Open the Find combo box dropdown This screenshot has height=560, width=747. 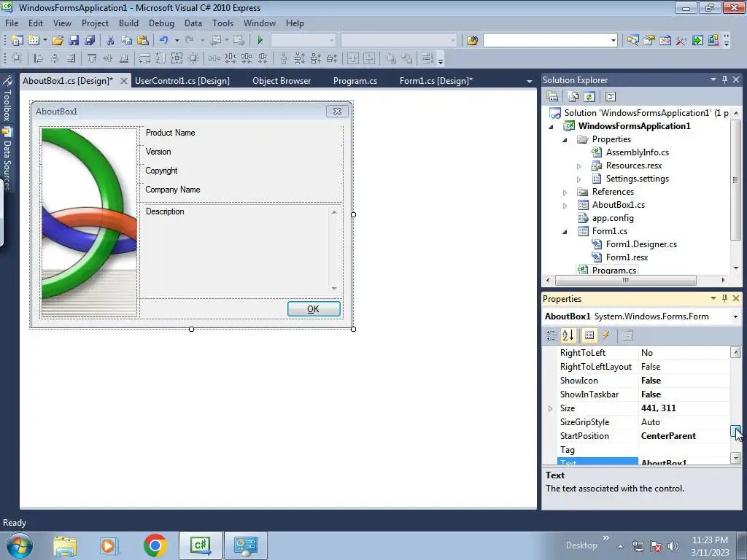[613, 41]
